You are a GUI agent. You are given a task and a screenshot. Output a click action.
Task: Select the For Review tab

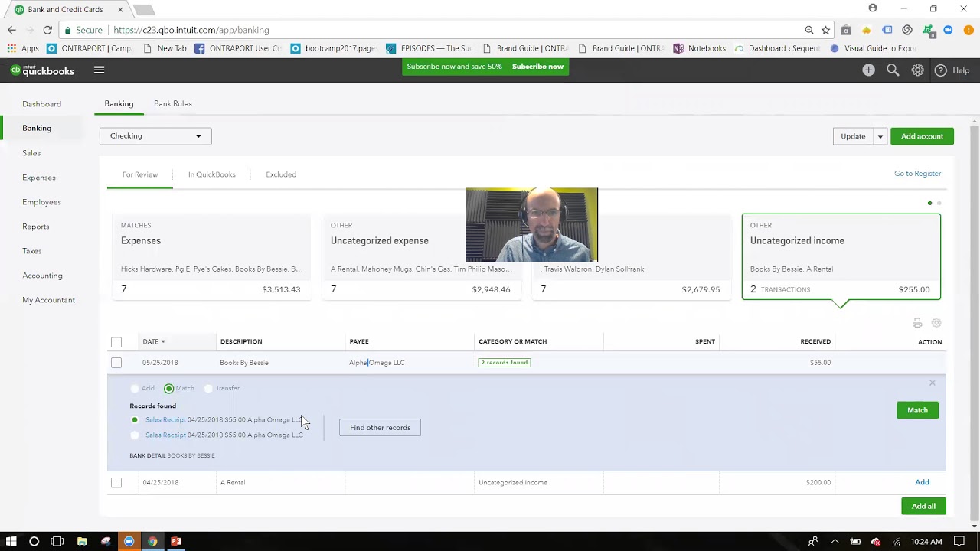(140, 174)
